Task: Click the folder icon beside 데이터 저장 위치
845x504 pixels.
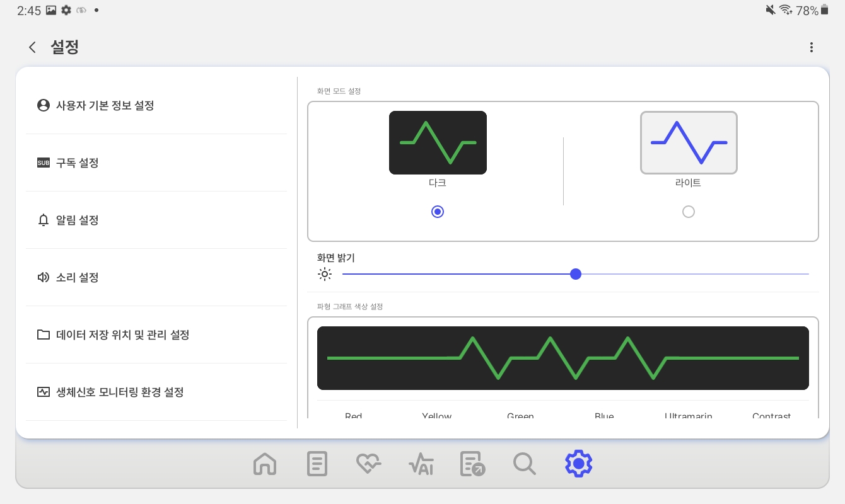Action: [x=44, y=335]
